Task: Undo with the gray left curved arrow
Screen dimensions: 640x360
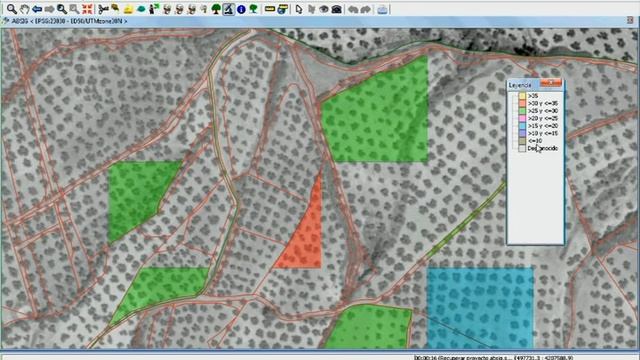Action: point(353,9)
